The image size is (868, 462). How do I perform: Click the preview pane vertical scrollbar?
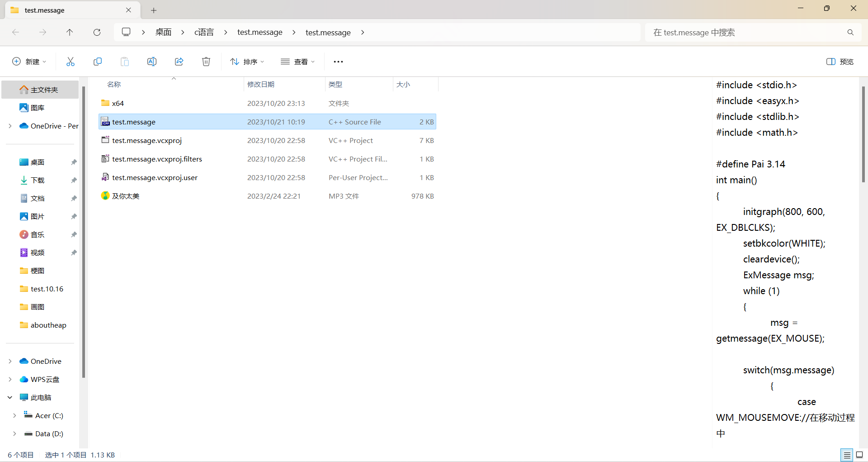pyautogui.click(x=863, y=134)
